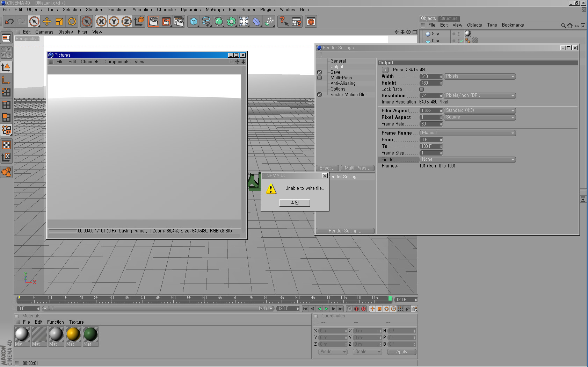The height and width of the screenshot is (367, 588).
Task: Open the Film Aspect Standard (4:3) dropdown
Action: coord(480,111)
